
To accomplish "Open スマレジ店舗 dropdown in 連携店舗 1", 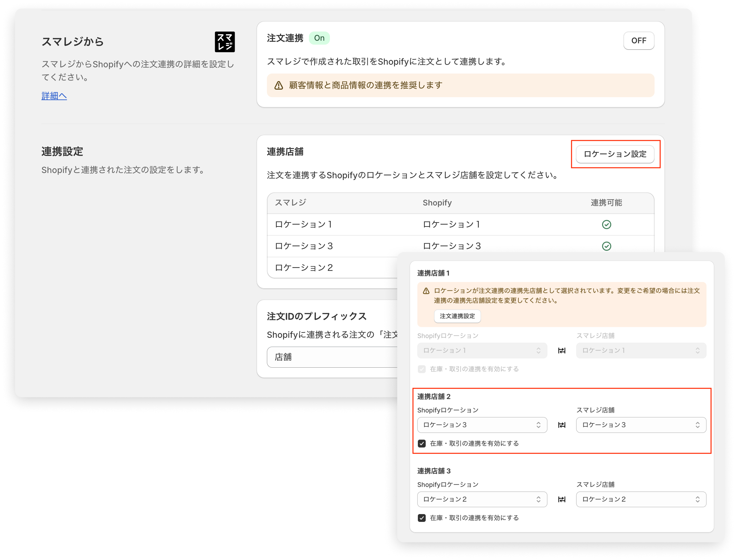I will pyautogui.click(x=641, y=351).
